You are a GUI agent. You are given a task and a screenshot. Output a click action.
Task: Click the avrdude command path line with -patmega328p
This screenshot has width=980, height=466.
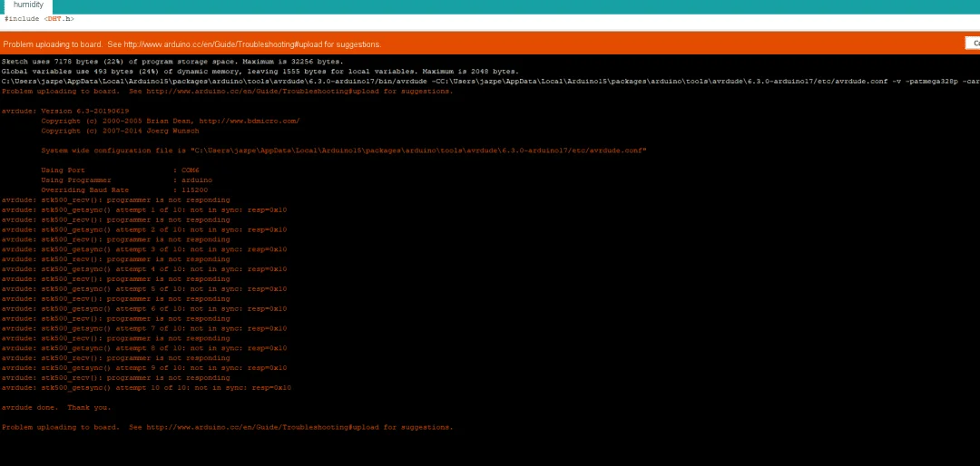[490, 82]
